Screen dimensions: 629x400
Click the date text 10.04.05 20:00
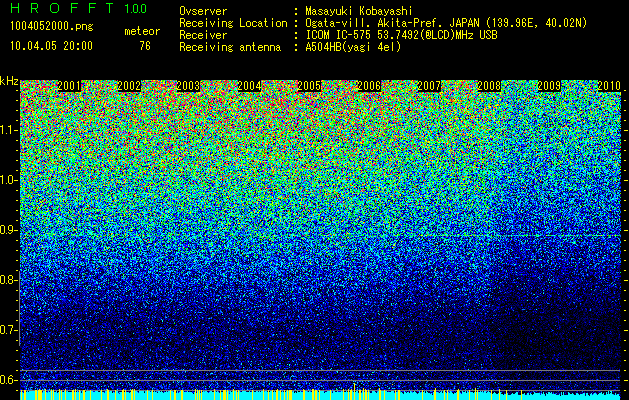click(51, 46)
